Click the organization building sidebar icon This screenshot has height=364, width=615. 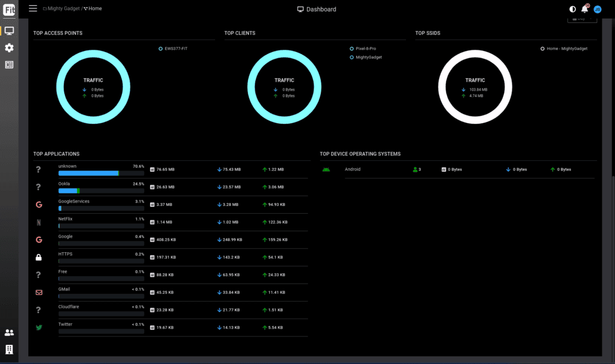(9, 349)
